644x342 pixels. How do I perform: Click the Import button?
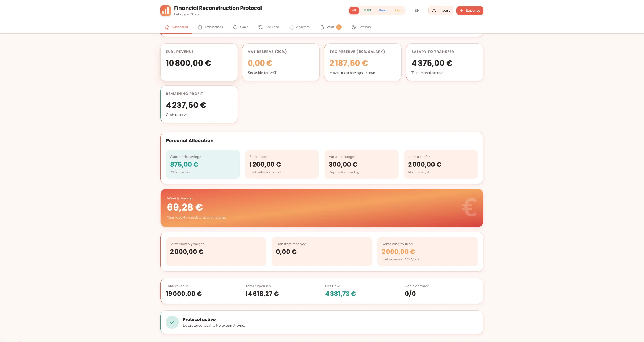click(441, 10)
